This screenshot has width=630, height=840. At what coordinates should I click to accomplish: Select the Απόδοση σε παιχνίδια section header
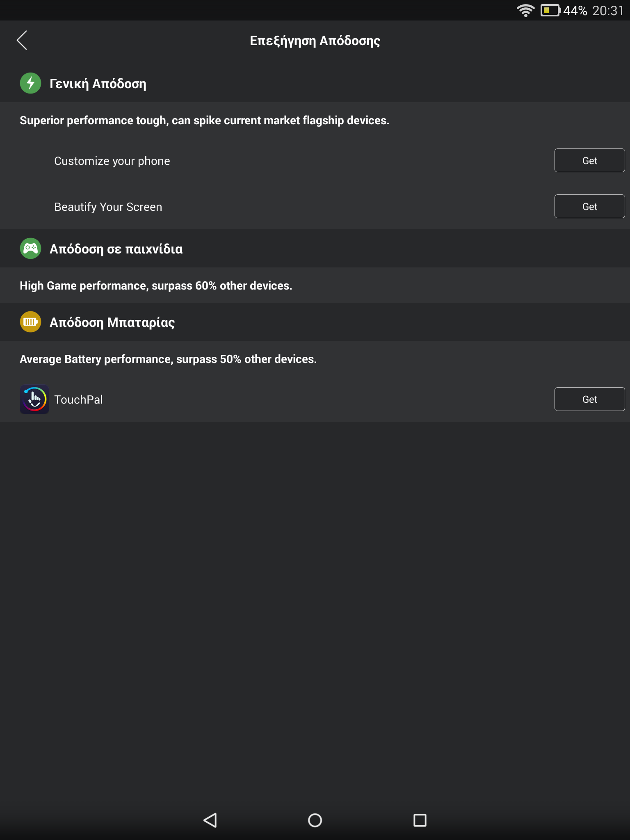point(116,249)
